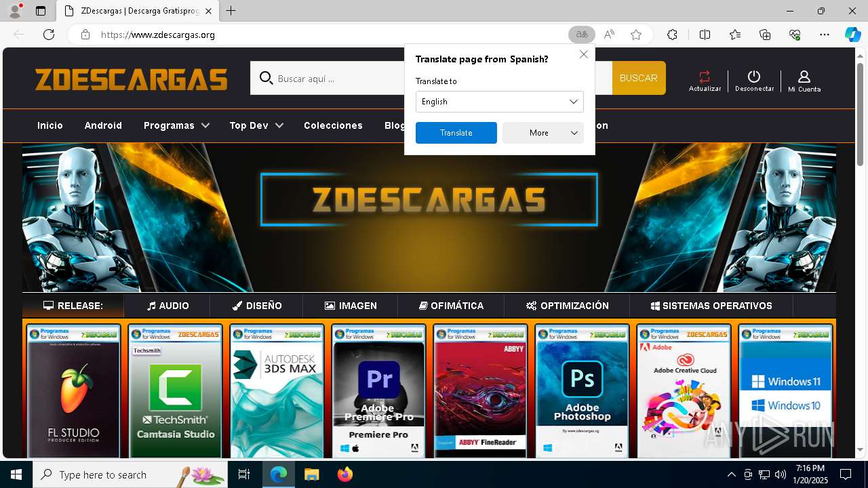Click the translate icon in address bar
The width and height of the screenshot is (868, 488).
pyautogui.click(x=581, y=35)
